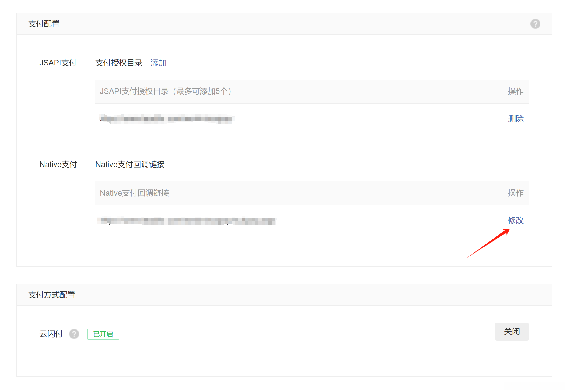
Task: Select the blurred JSAPI directory URL row
Action: pyautogui.click(x=166, y=119)
